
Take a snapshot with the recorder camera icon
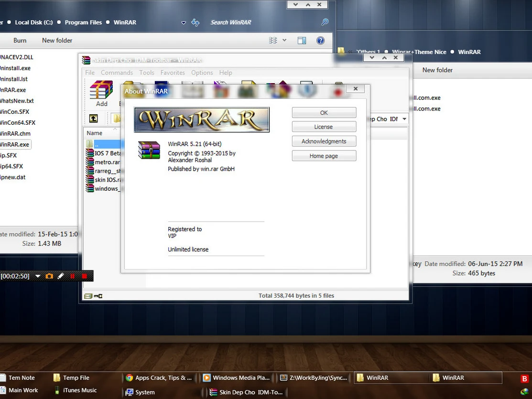pos(49,276)
